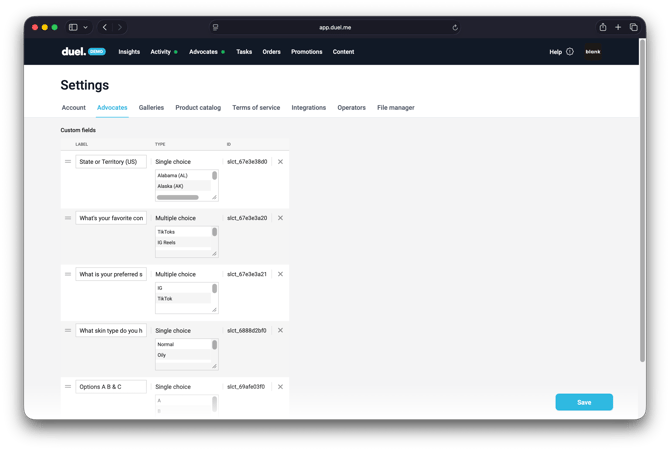Open Safari sidebar toggle icon
670x451 pixels.
[73, 27]
